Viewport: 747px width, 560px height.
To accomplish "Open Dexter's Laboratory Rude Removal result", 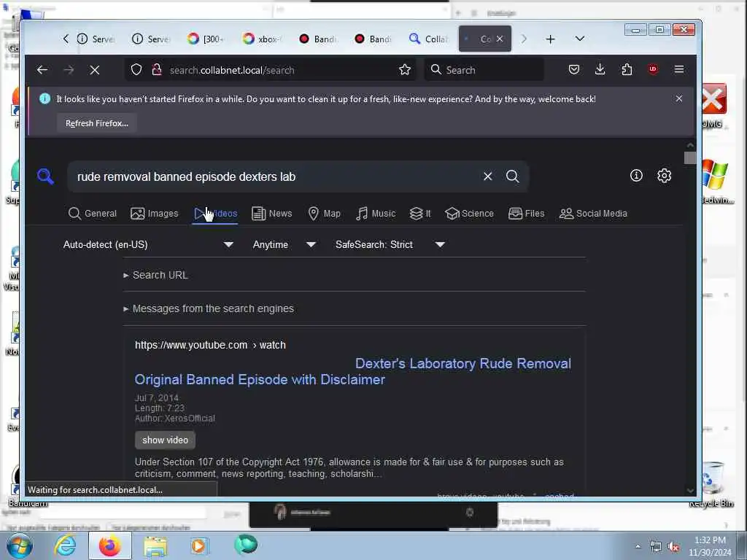I will (x=352, y=371).
